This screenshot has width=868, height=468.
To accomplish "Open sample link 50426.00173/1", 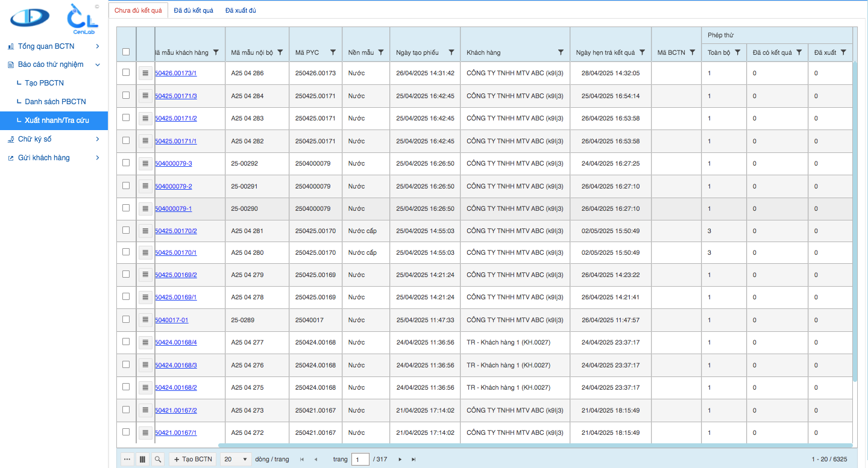I will tap(176, 73).
